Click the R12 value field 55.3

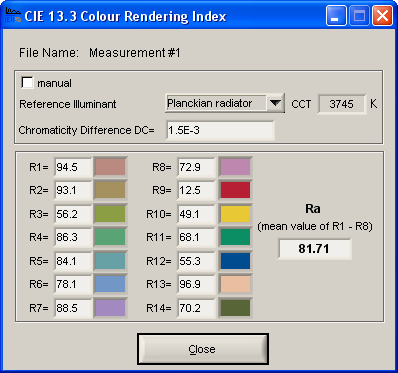[x=196, y=261]
